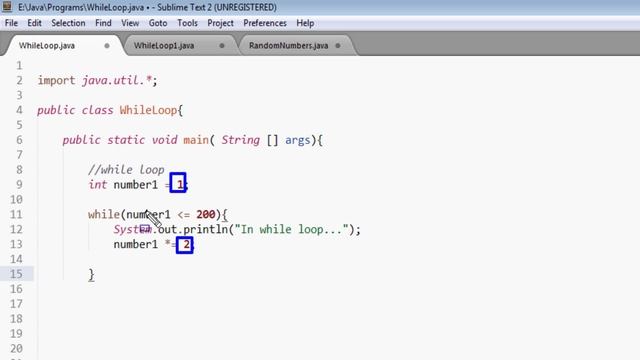Viewport: 640px width, 360px height.
Task: Click the '//while loop' comment
Action: [x=126, y=170]
